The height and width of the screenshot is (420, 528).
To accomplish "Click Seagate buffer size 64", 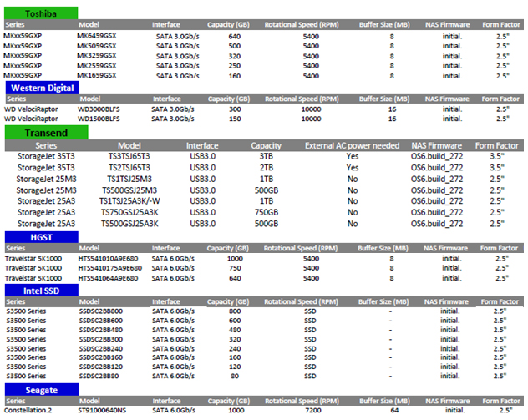I will click(394, 410).
